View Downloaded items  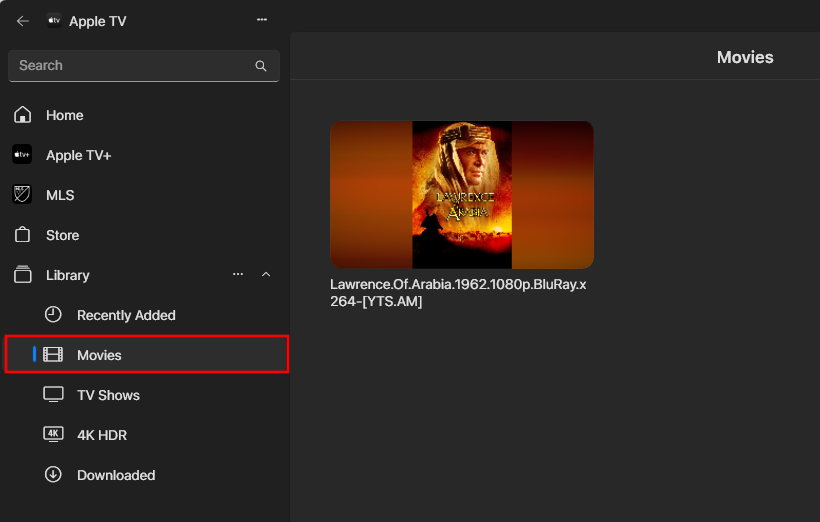coord(115,475)
